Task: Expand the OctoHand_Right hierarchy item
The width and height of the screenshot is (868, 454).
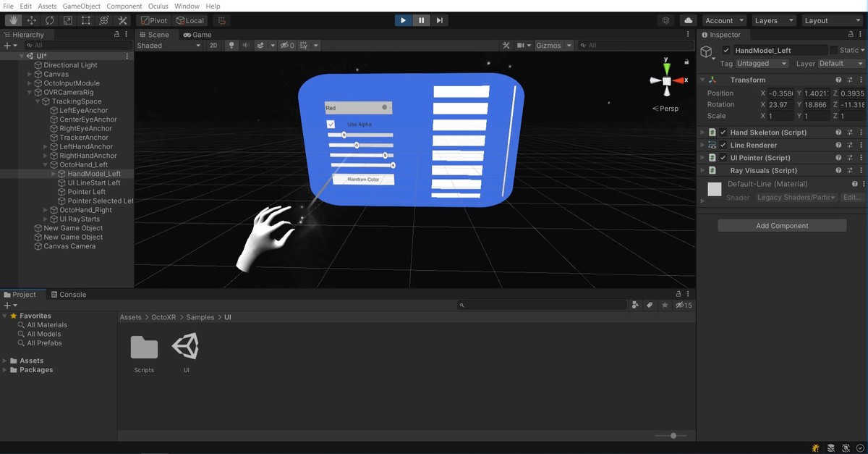Action: [x=47, y=210]
